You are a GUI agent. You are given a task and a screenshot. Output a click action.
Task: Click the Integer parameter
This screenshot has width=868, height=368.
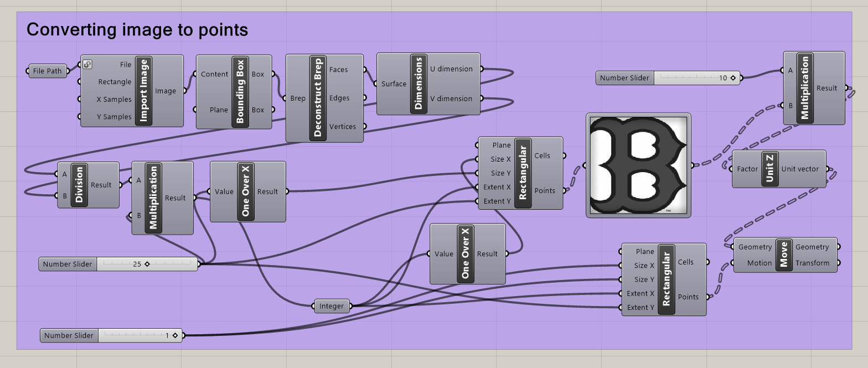pos(332,305)
